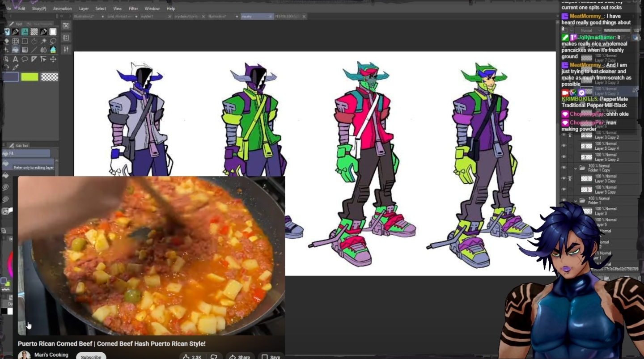The image size is (644, 359).
Task: Select the dashed-rectangle Selection area tool
Action: point(25,41)
